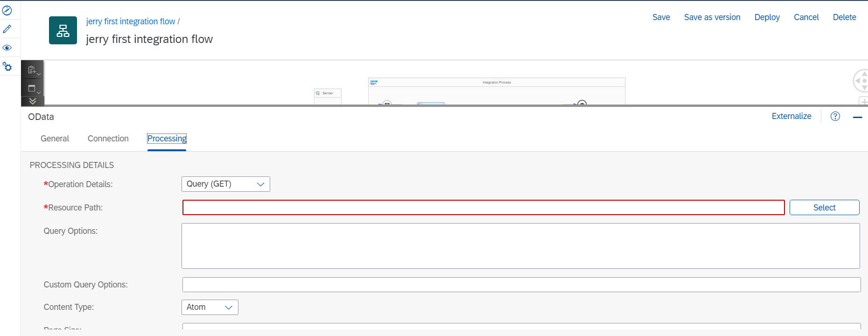Minimize the OData properties panel

pos(857,117)
